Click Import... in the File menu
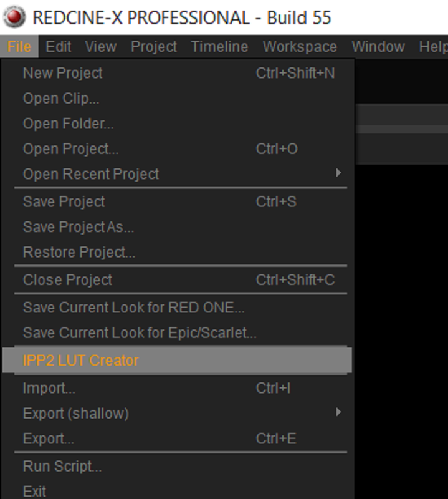Image resolution: width=448 pixels, height=499 pixels. click(177, 388)
